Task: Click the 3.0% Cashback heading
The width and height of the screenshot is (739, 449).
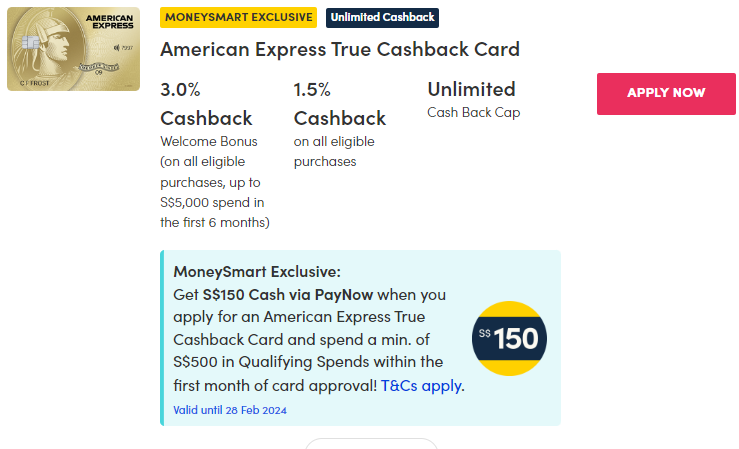Action: tap(206, 103)
